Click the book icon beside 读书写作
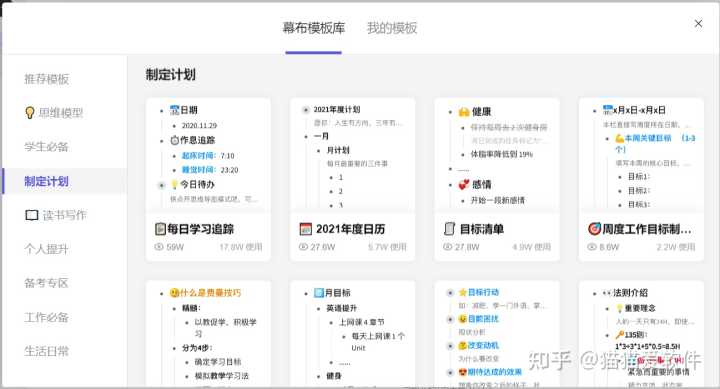The width and height of the screenshot is (720, 389). pyautogui.click(x=32, y=215)
